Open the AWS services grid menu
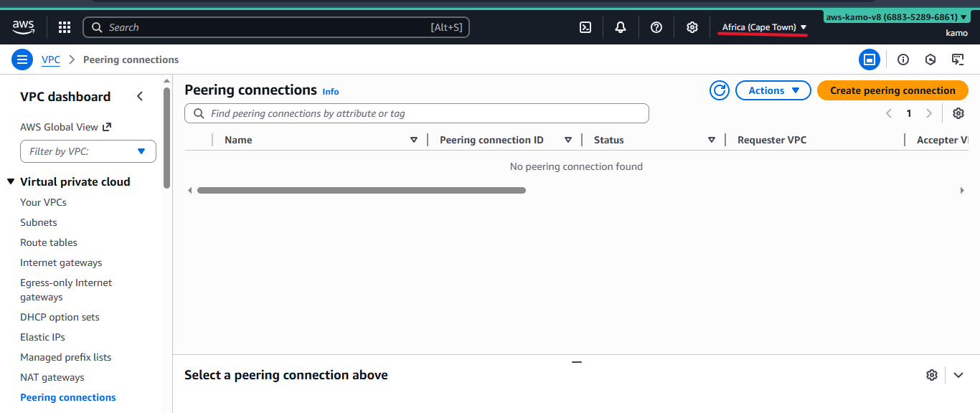The image size is (980, 413). (x=64, y=27)
